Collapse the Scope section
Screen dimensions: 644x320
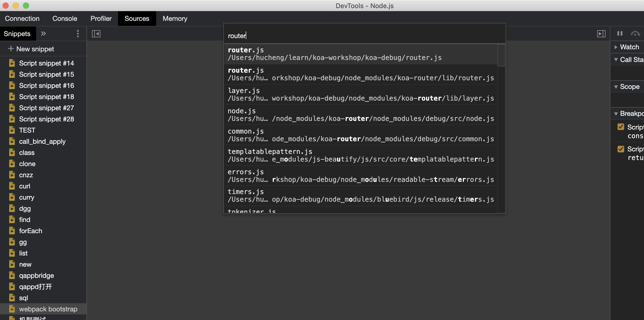pos(616,87)
